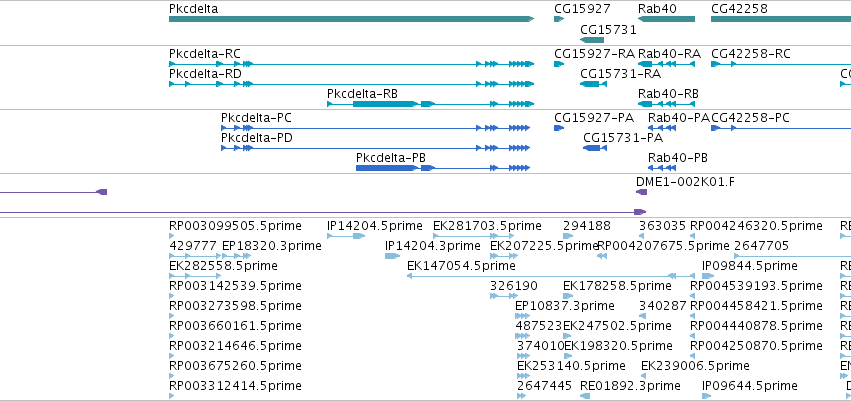The width and height of the screenshot is (851, 401).
Task: Select the Pkcdelta-PB protein label
Action: point(391,158)
